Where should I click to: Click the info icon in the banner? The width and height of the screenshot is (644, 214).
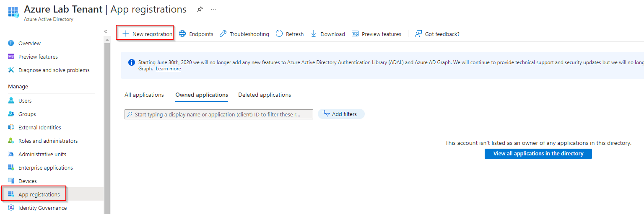coord(131,62)
